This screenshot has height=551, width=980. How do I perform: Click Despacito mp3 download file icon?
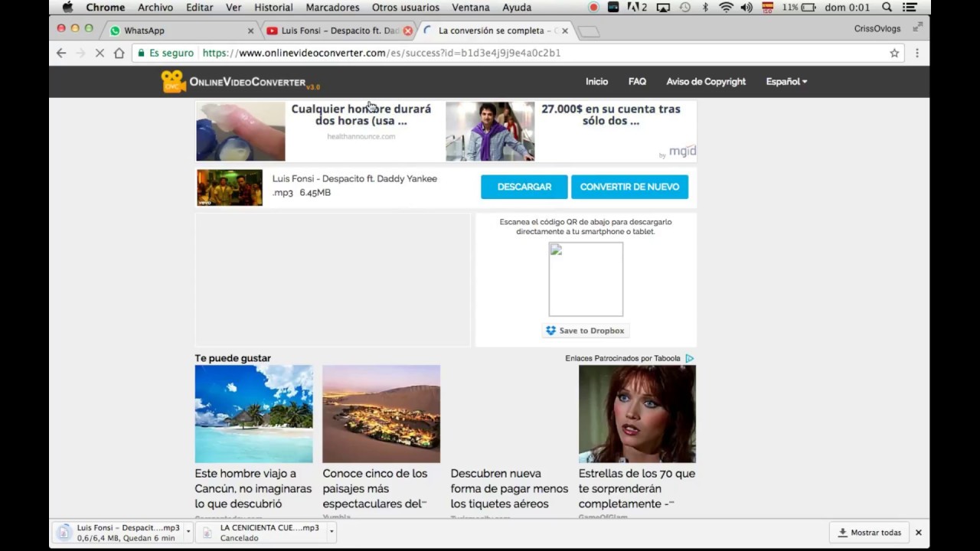point(64,532)
